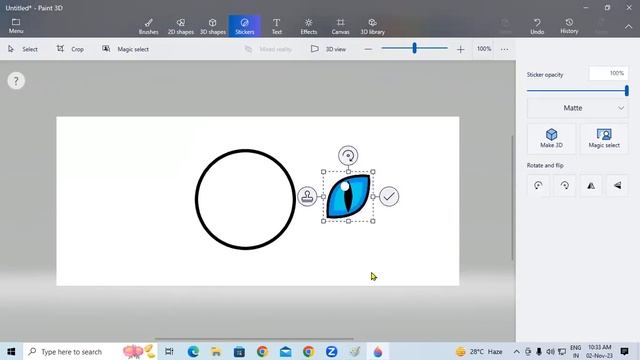Expand the Matte material dropdown
The image size is (640, 360).
coord(577,108)
